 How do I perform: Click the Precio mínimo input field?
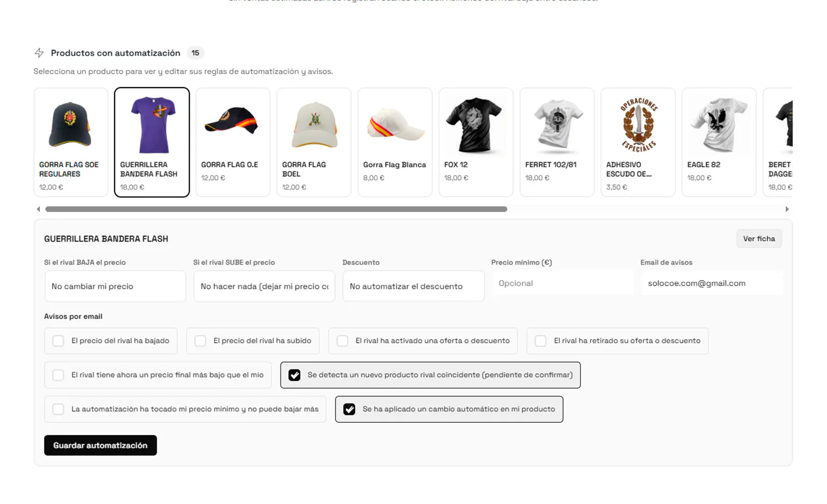pyautogui.click(x=563, y=283)
